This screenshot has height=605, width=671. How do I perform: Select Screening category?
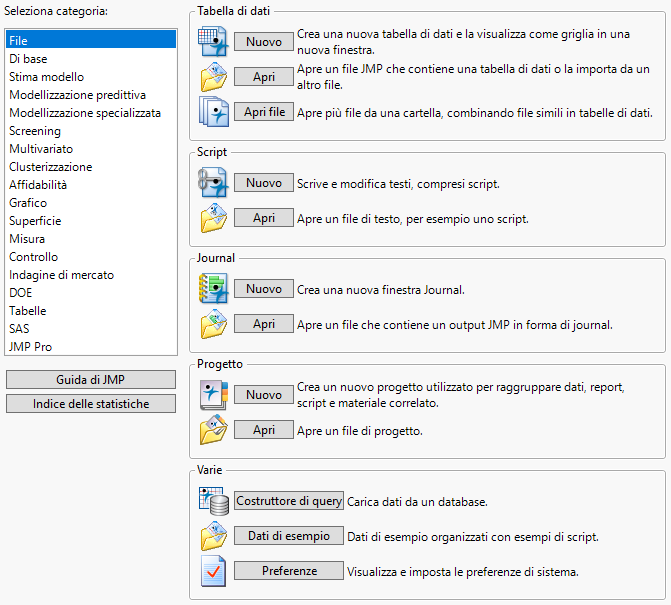click(91, 130)
